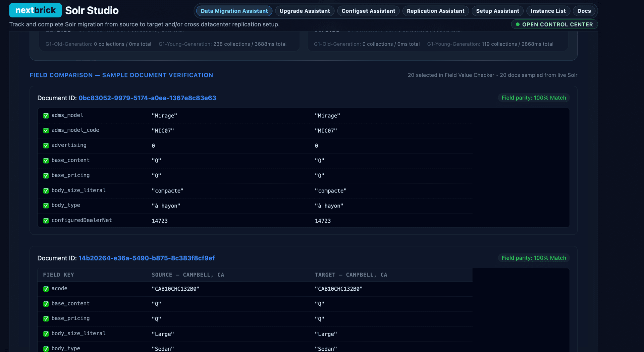Click the FIELD KEY column header
This screenshot has width=644, height=352.
click(x=58, y=275)
